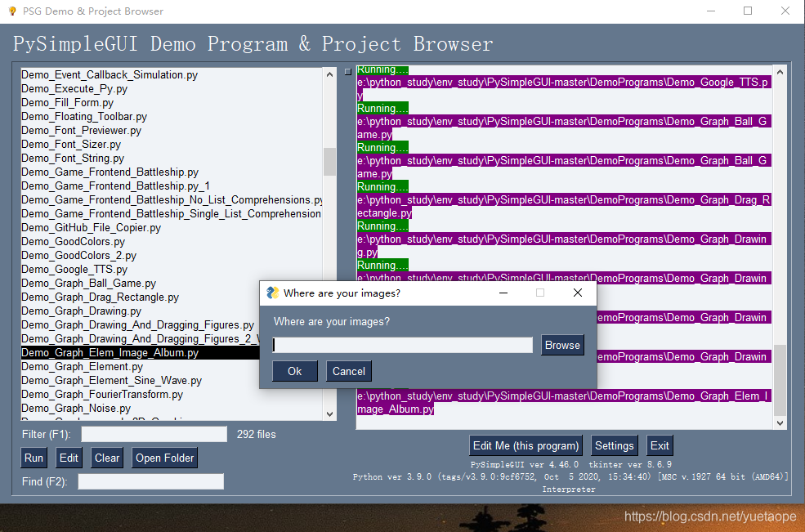The image size is (805, 532).
Task: Select Demo_Font_String.py
Action: pyautogui.click(x=172, y=159)
